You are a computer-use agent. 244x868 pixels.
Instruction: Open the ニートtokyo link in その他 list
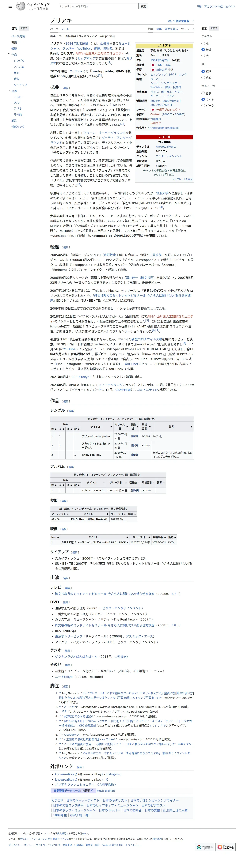point(64,677)
